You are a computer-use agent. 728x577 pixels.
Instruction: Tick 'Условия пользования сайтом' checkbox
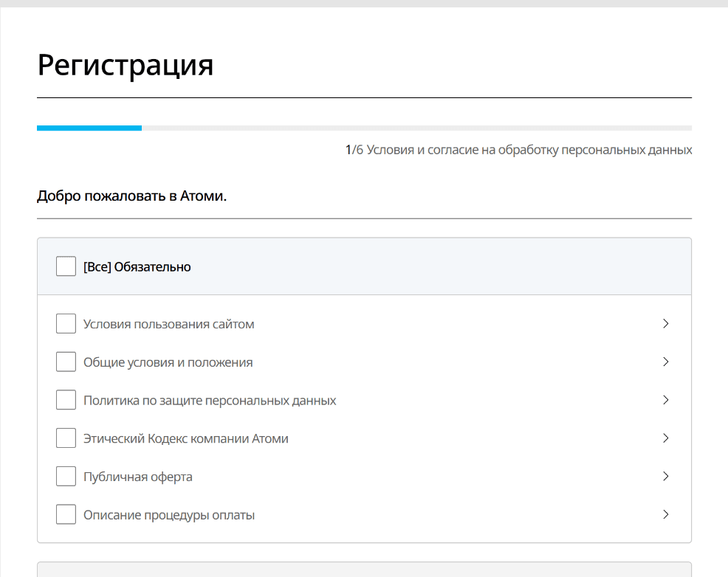click(x=66, y=323)
